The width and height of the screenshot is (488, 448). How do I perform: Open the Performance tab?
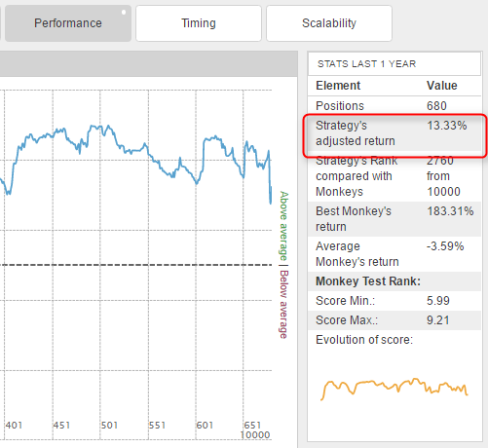[x=68, y=23]
